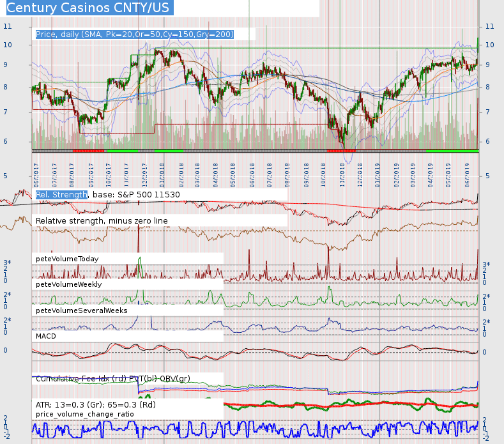The height and width of the screenshot is (444, 504).
Task: Click the peteVolumeWeekly indicator label
Action: (x=69, y=284)
